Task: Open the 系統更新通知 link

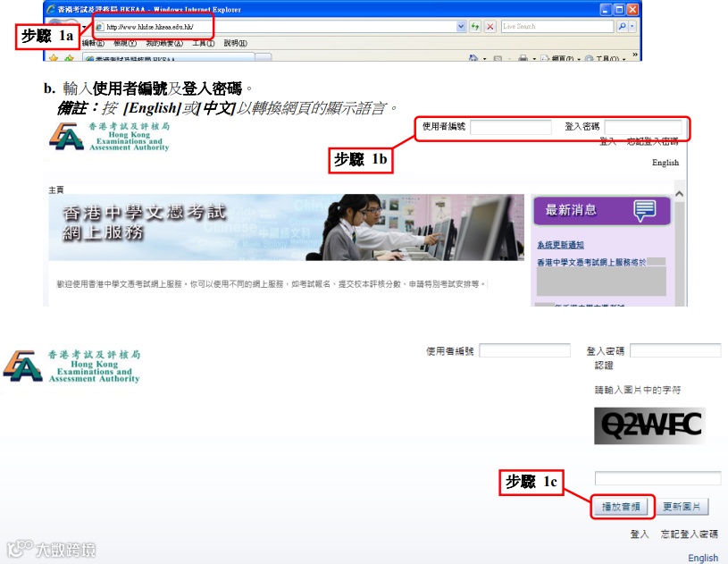Action: [560, 245]
